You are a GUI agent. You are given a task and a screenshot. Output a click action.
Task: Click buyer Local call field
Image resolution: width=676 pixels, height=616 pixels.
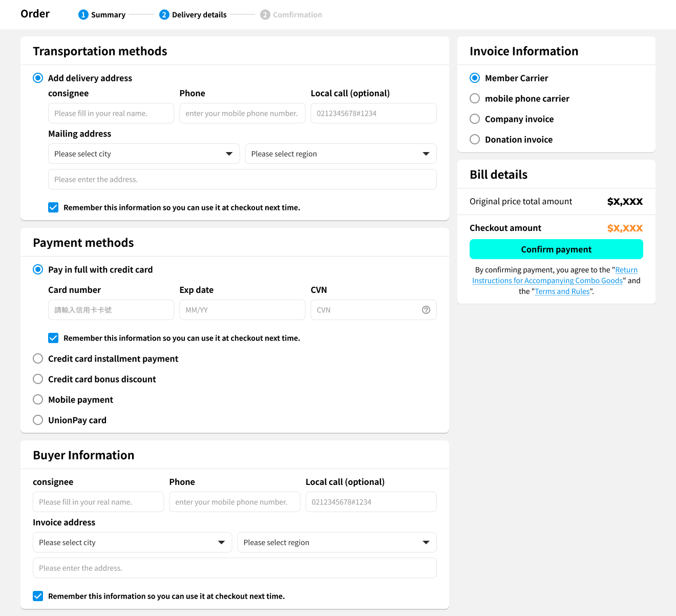tap(371, 502)
